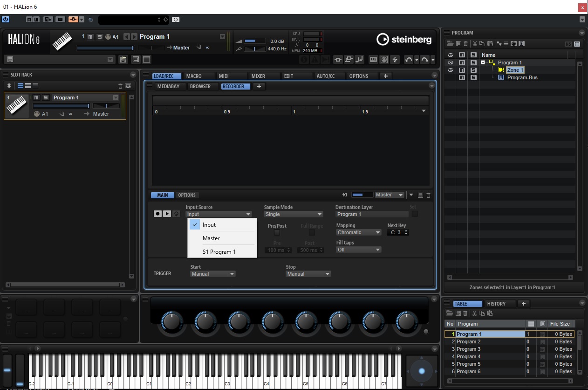Click the save multi-program disk icon

click(x=10, y=59)
